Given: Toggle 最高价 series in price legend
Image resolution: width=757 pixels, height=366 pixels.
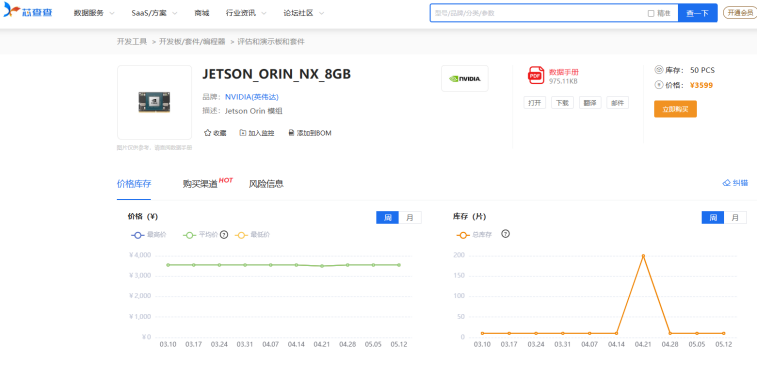Looking at the screenshot, I should pos(149,235).
